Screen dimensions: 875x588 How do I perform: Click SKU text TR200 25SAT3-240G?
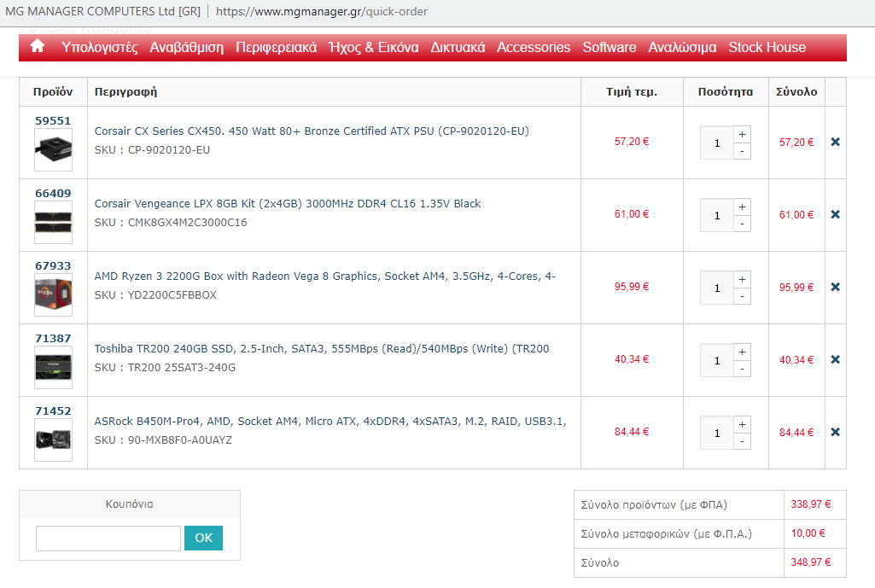(x=182, y=368)
